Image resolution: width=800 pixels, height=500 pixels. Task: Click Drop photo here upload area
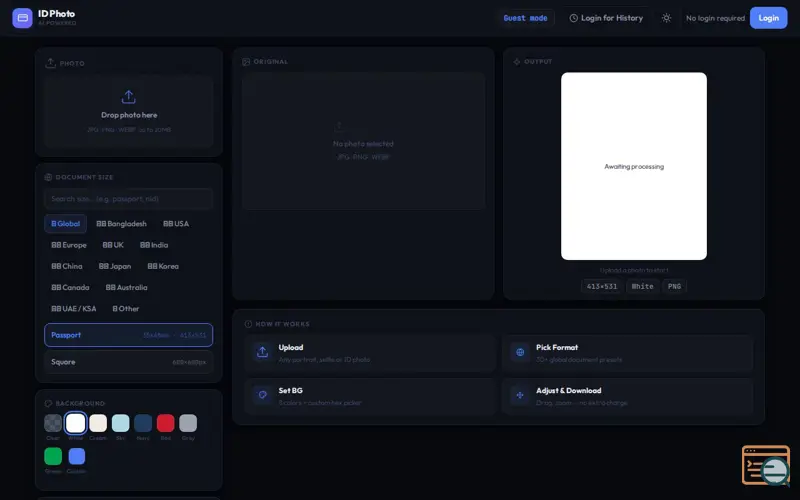(x=129, y=112)
